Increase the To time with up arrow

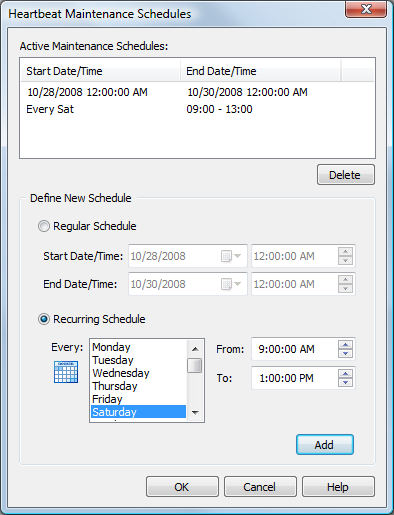[x=345, y=374]
